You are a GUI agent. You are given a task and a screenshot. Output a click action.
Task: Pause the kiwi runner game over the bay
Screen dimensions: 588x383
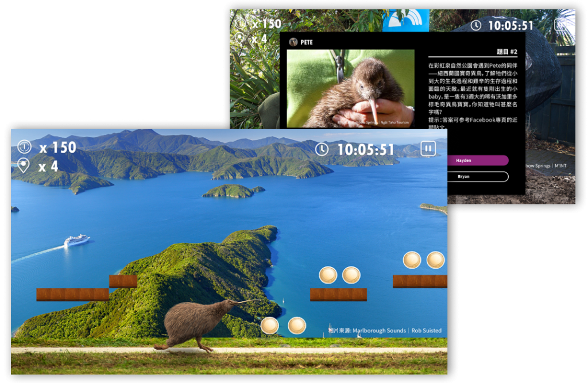pyautogui.click(x=428, y=149)
